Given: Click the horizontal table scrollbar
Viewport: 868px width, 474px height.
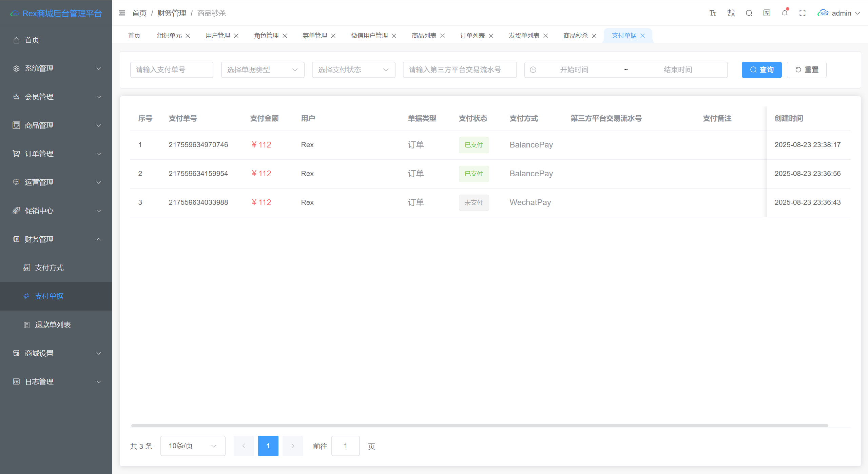Looking at the screenshot, I should [x=479, y=426].
